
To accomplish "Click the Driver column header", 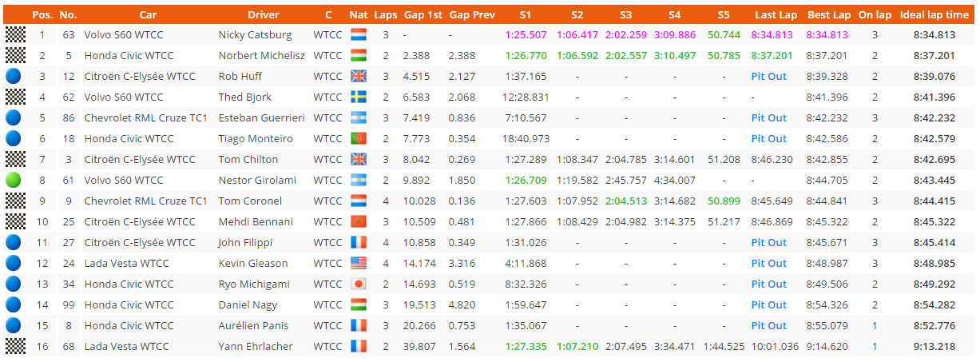I will pyautogui.click(x=264, y=14).
